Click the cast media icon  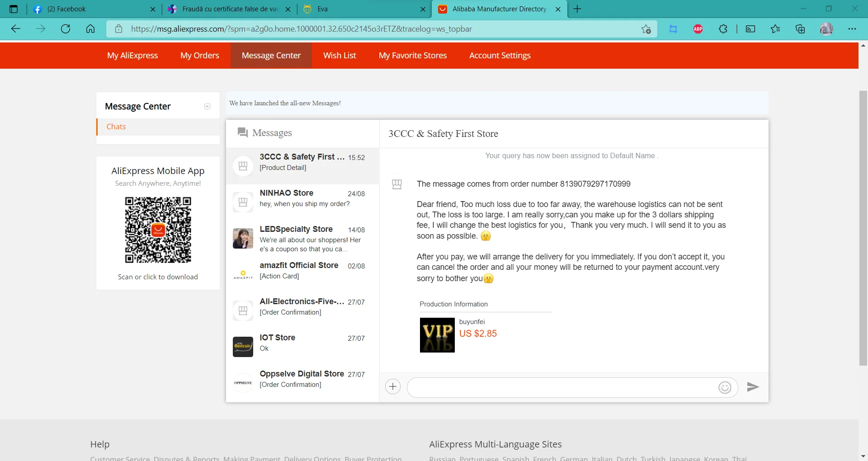750,29
